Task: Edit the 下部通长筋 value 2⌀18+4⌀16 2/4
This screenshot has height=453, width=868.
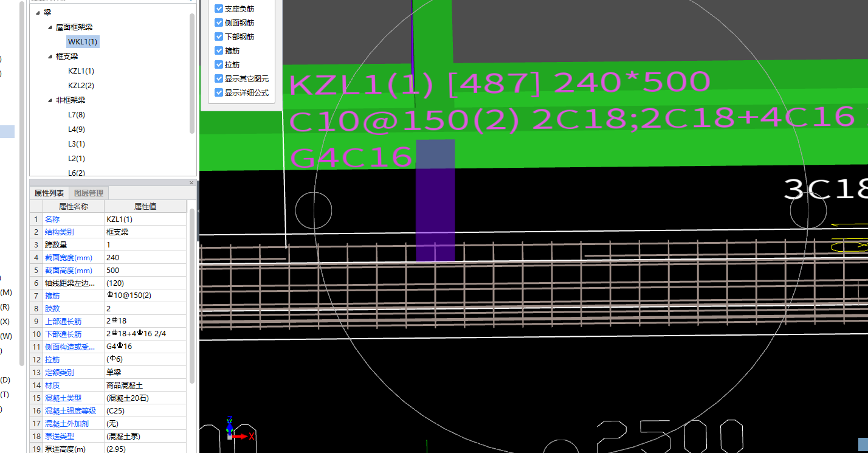Action: [x=145, y=334]
